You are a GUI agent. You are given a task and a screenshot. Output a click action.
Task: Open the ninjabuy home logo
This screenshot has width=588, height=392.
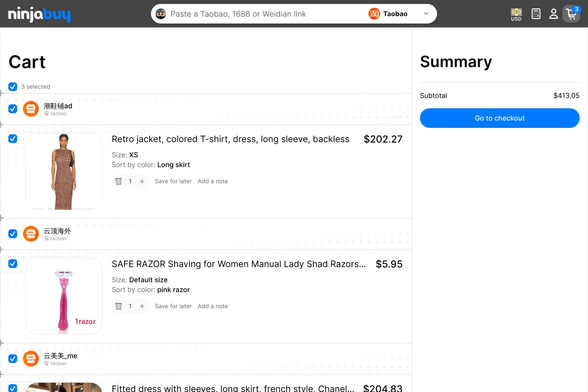[x=39, y=14]
